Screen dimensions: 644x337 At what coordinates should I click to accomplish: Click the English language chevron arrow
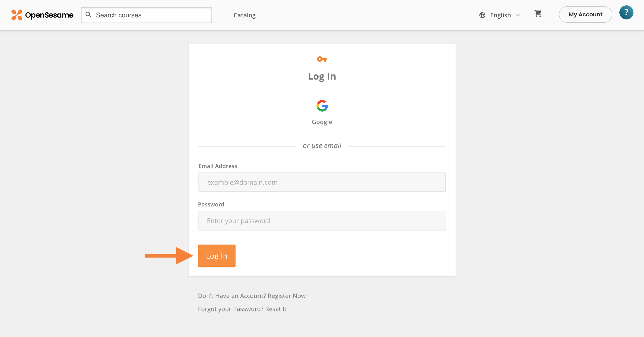[518, 15]
